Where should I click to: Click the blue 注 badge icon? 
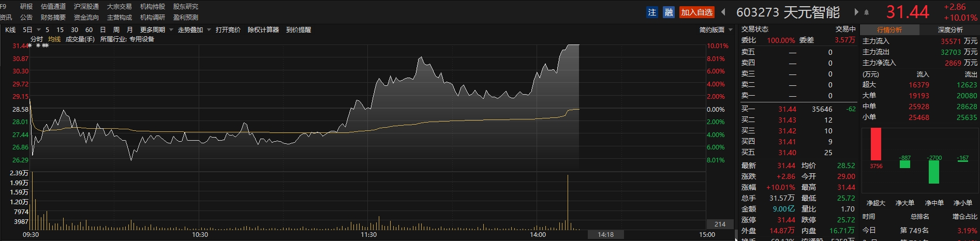652,12
